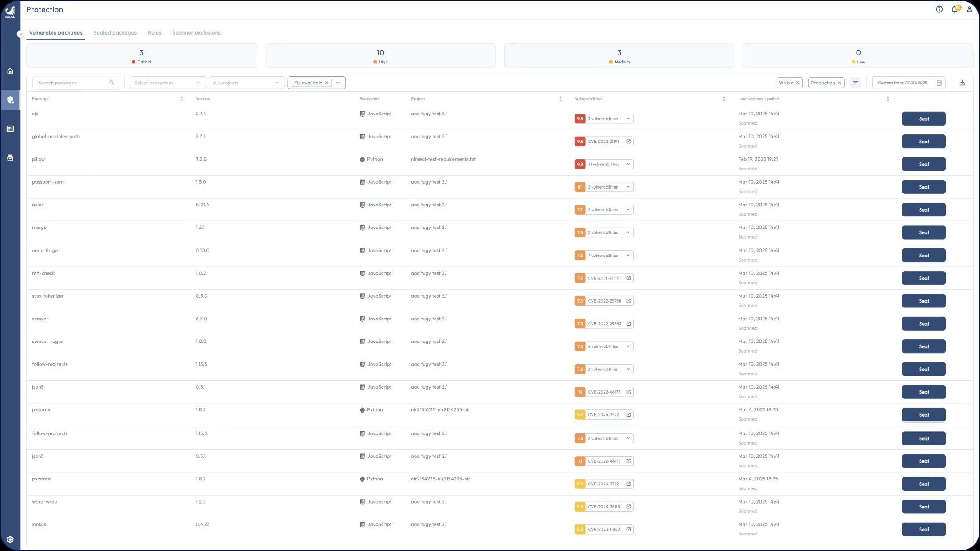980x551 pixels.
Task: Seal the axios package
Action: pos(924,210)
